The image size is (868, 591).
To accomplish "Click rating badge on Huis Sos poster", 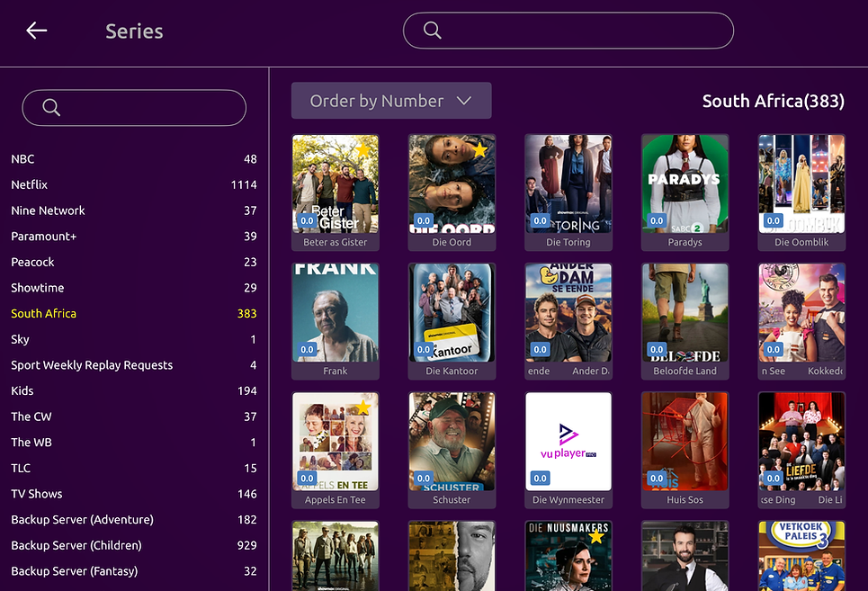I will 657,479.
